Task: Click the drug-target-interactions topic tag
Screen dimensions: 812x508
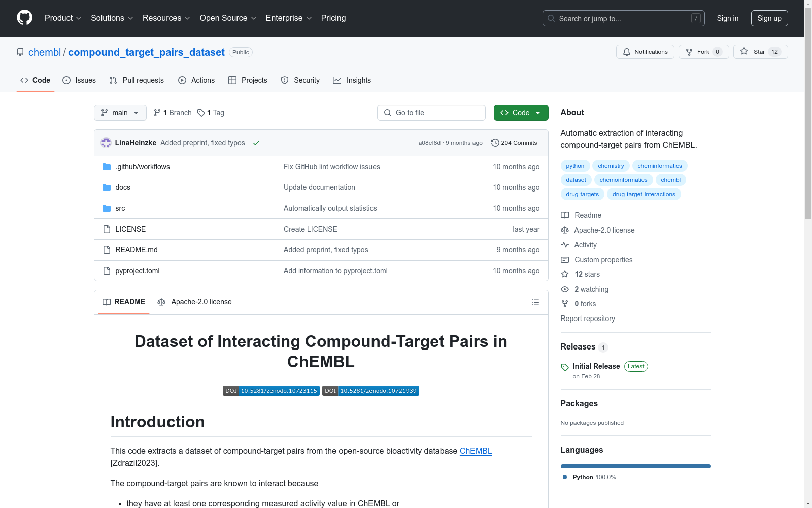Action: point(644,194)
